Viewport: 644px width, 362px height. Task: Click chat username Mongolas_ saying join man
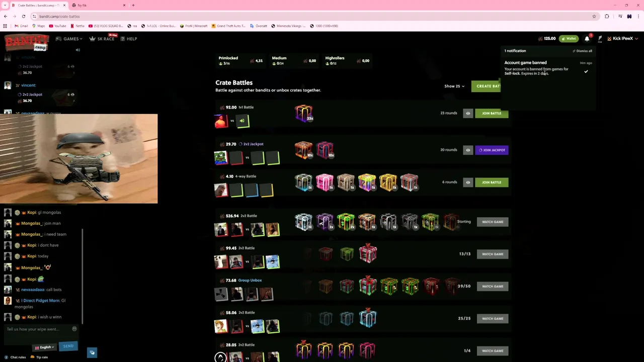31,223
